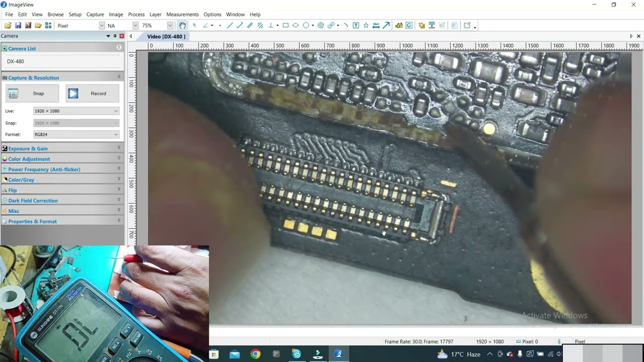Close the Camera panel with red X
Image resolution: width=644 pixels, height=362 pixels.
pyautogui.click(x=122, y=36)
